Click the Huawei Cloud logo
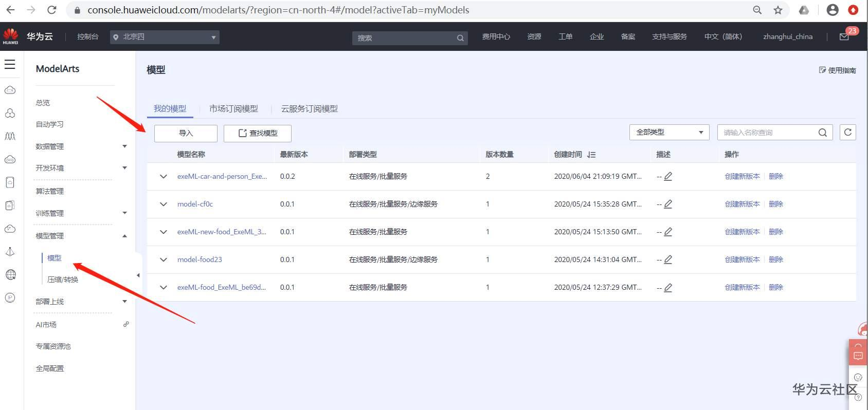Image resolution: width=868 pixels, height=410 pixels. (x=10, y=36)
